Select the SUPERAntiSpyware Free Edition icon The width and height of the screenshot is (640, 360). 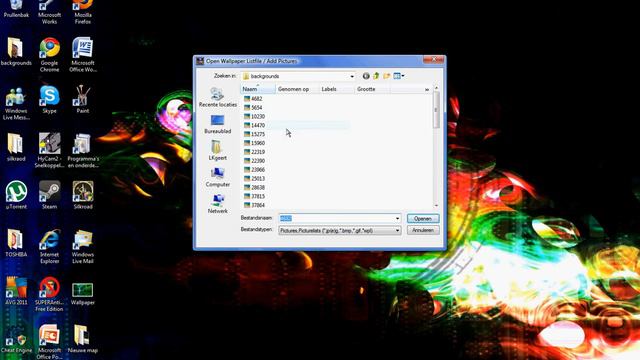click(x=49, y=294)
